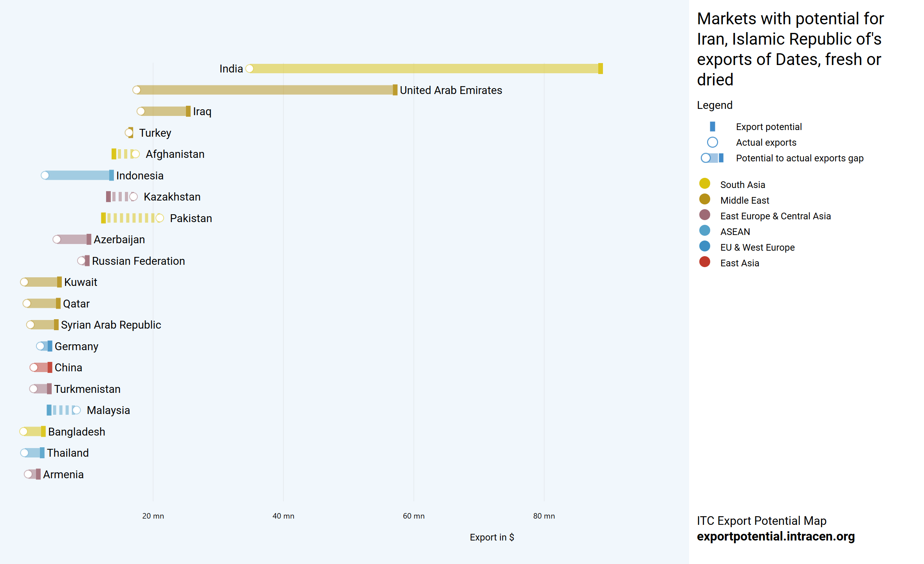The height and width of the screenshot is (564, 924).
Task: Click Pakistan's actual exports circle marker
Action: (160, 218)
